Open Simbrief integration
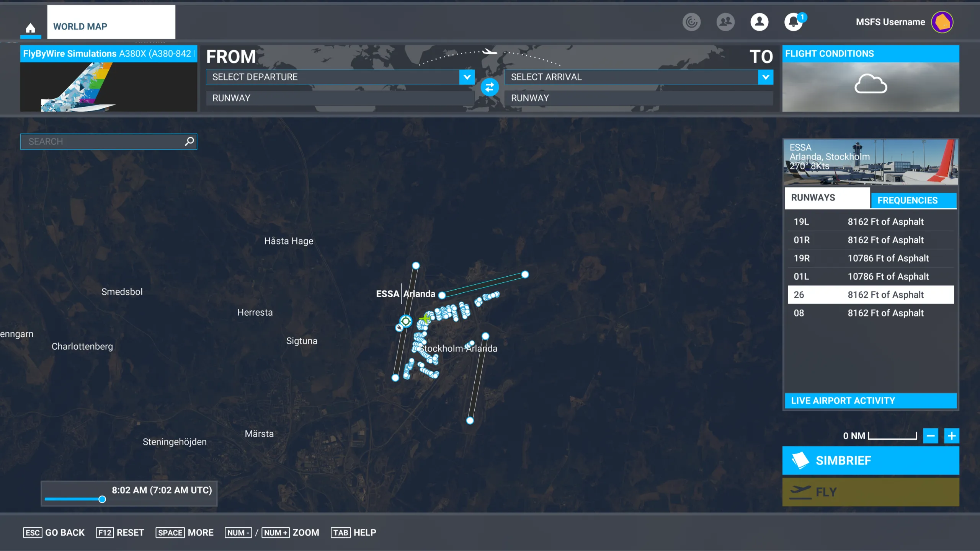980x551 pixels. click(870, 461)
